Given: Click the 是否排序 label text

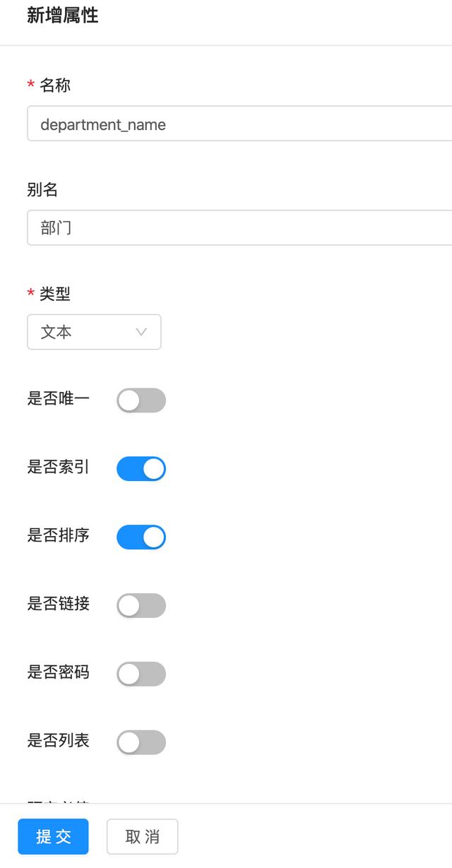Looking at the screenshot, I should pyautogui.click(x=59, y=535).
